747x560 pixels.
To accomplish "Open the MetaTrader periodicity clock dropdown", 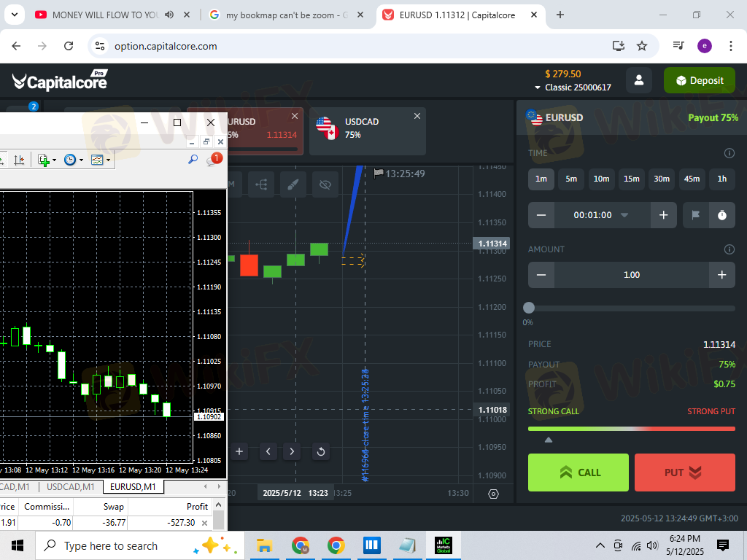I will pyautogui.click(x=74, y=160).
